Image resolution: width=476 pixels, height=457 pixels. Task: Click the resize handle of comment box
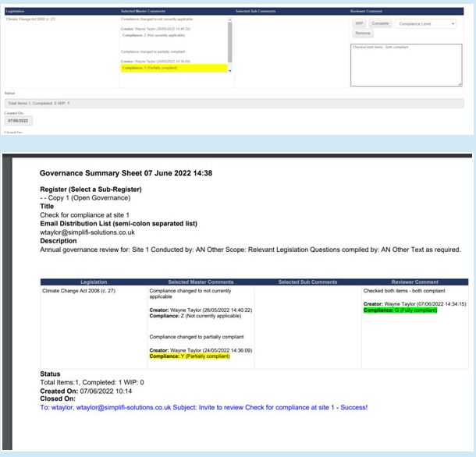[460, 83]
